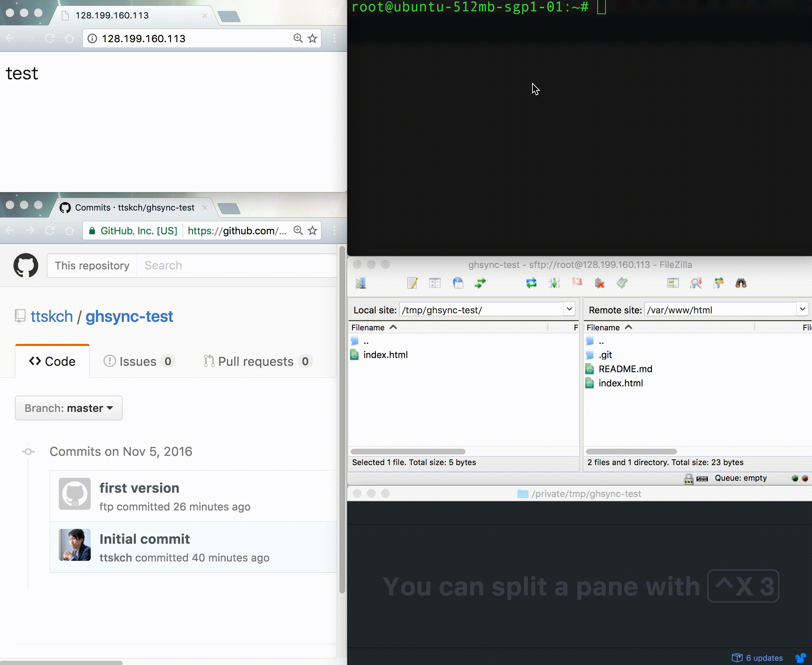812x665 pixels.
Task: Expand Local site path dropdown
Action: [569, 309]
